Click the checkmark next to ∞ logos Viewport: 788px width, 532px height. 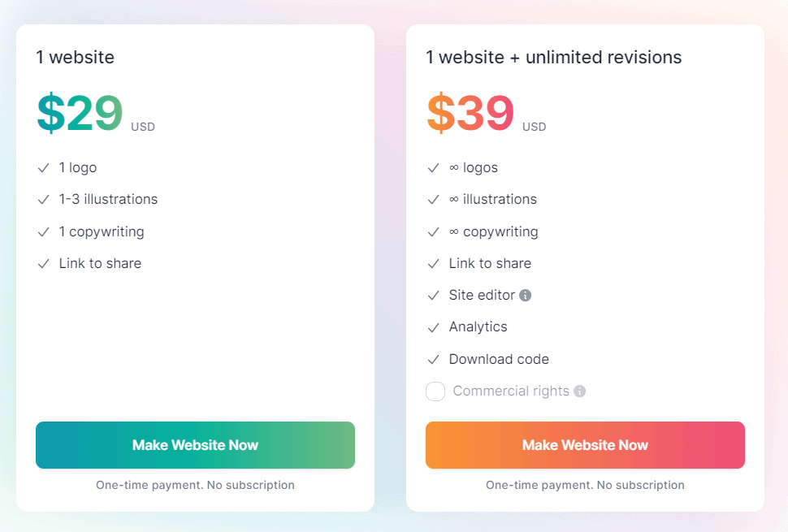coord(434,167)
